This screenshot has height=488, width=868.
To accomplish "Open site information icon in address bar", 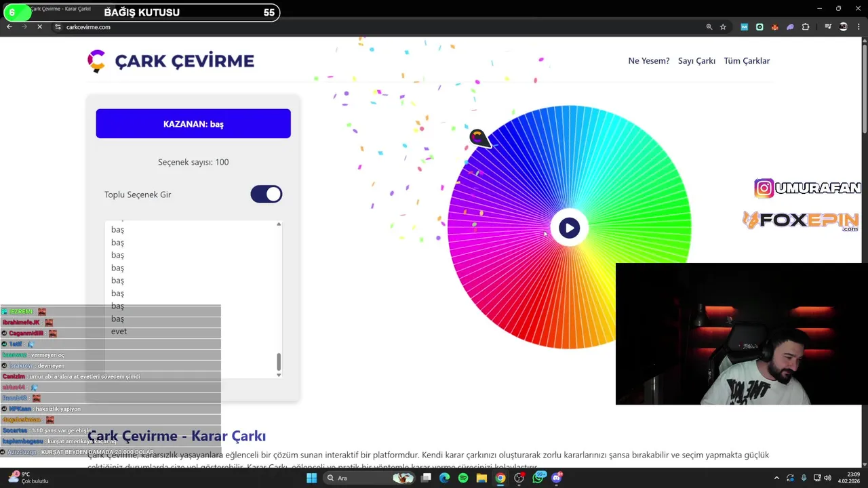I will point(58,27).
